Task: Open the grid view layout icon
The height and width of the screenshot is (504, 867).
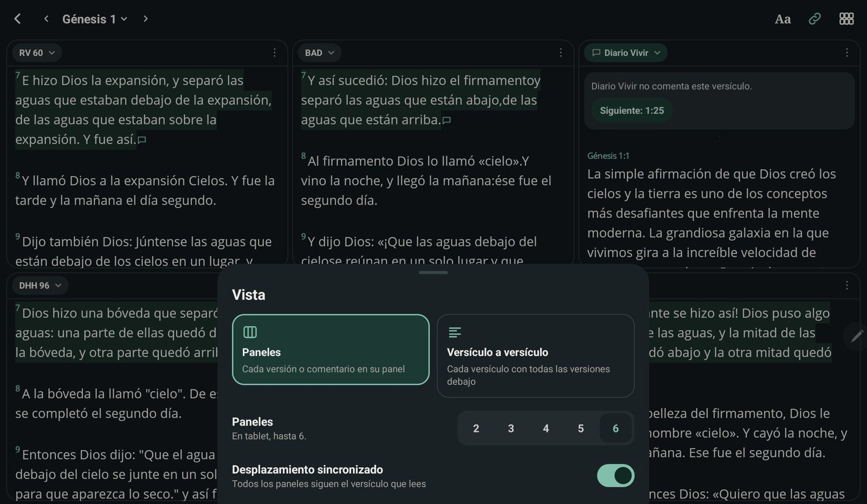Action: [846, 19]
